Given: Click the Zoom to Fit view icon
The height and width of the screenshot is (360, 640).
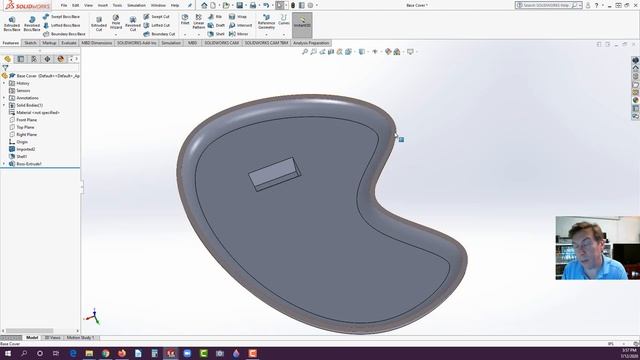Looking at the screenshot, I should pos(305,52).
